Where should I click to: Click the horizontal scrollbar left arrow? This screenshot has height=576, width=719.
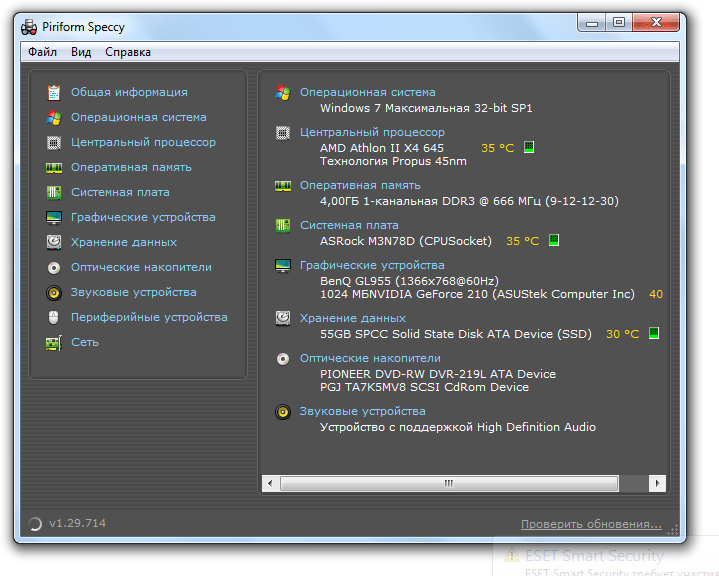[x=270, y=483]
